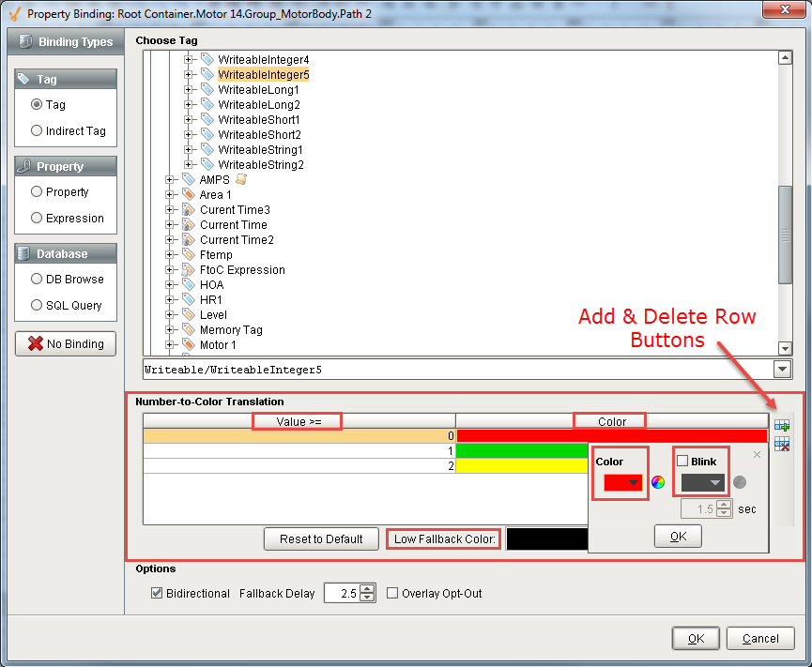
Task: Click the No Binding button
Action: (66, 344)
